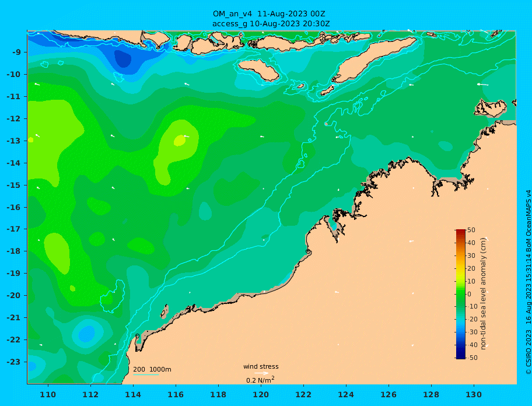532x406 pixels.
Task: Click the title text "OM_an_v4 11-Aug-2023 00Z"
Action: pos(269,14)
